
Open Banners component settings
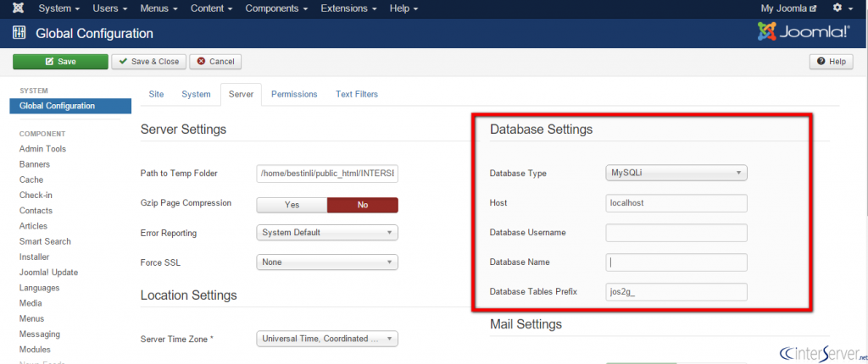34,164
